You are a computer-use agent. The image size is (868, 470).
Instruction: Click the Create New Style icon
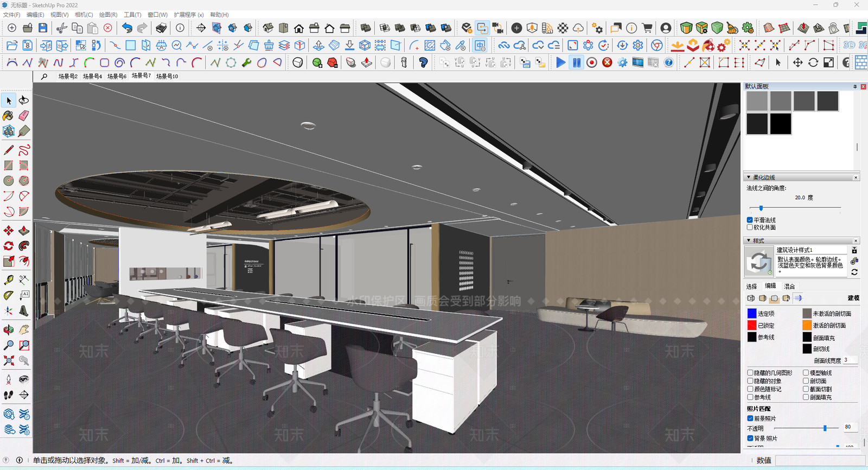[x=854, y=261]
